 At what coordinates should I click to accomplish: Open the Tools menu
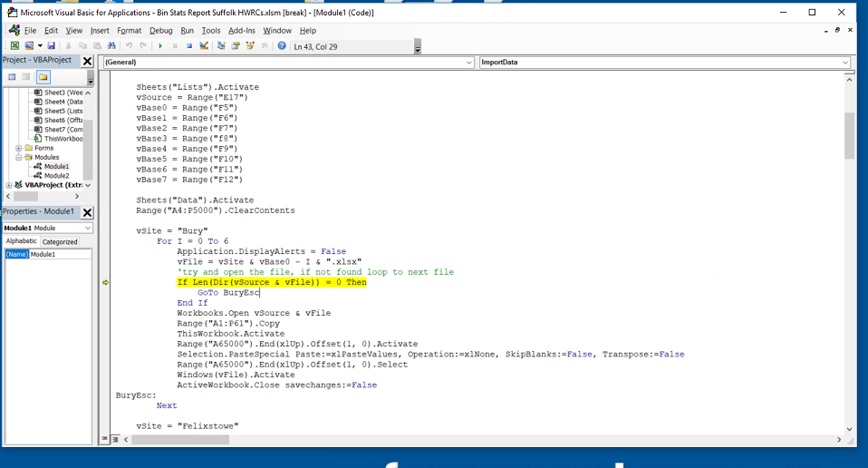(x=210, y=31)
